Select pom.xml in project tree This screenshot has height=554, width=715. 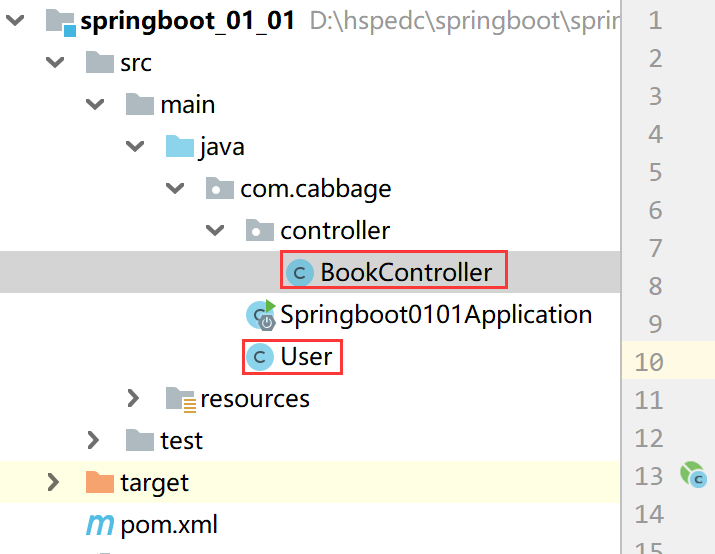click(x=168, y=525)
